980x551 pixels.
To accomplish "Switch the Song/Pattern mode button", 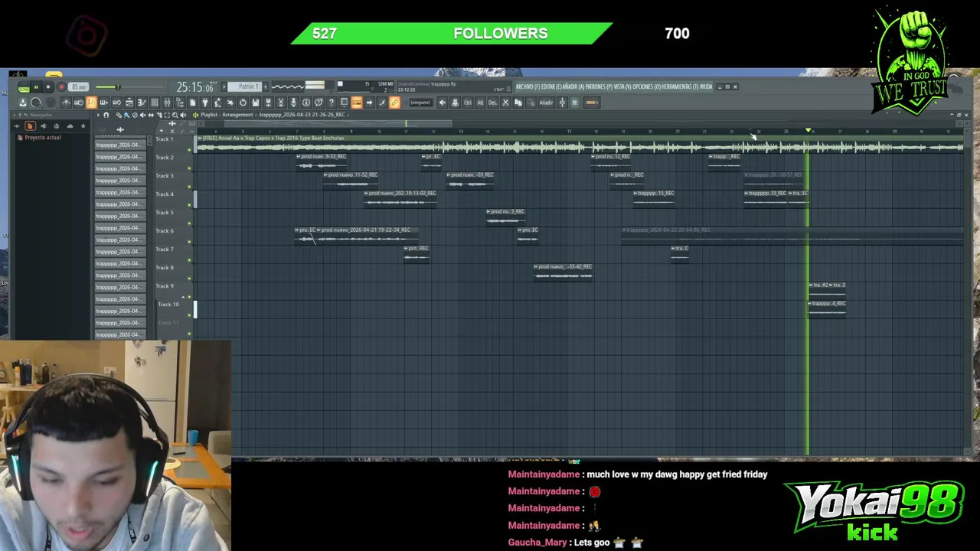I will pyautogui.click(x=24, y=87).
